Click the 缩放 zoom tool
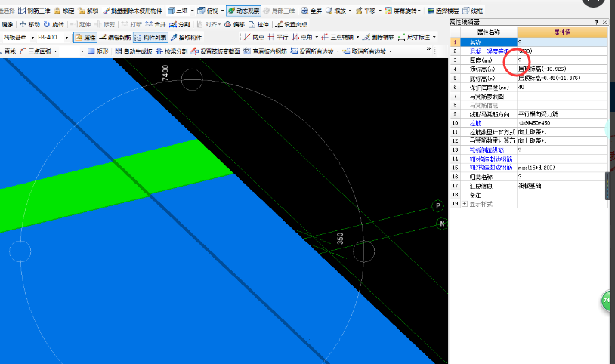The width and height of the screenshot is (615, 364). pyautogui.click(x=335, y=11)
